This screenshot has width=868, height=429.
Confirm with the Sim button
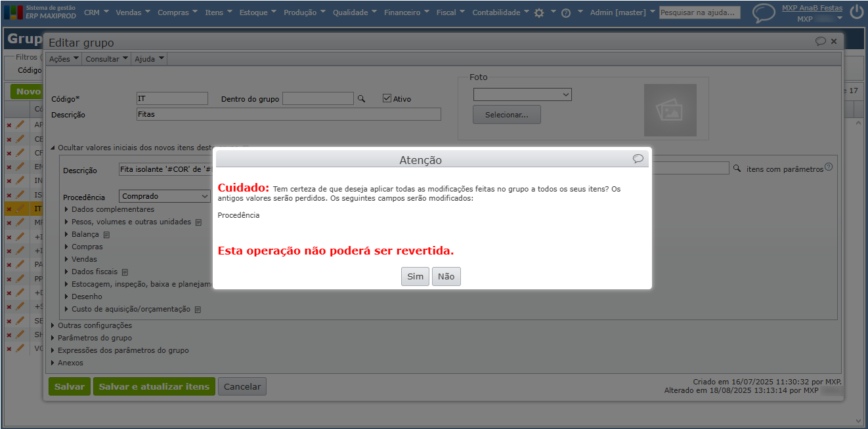pyautogui.click(x=415, y=276)
